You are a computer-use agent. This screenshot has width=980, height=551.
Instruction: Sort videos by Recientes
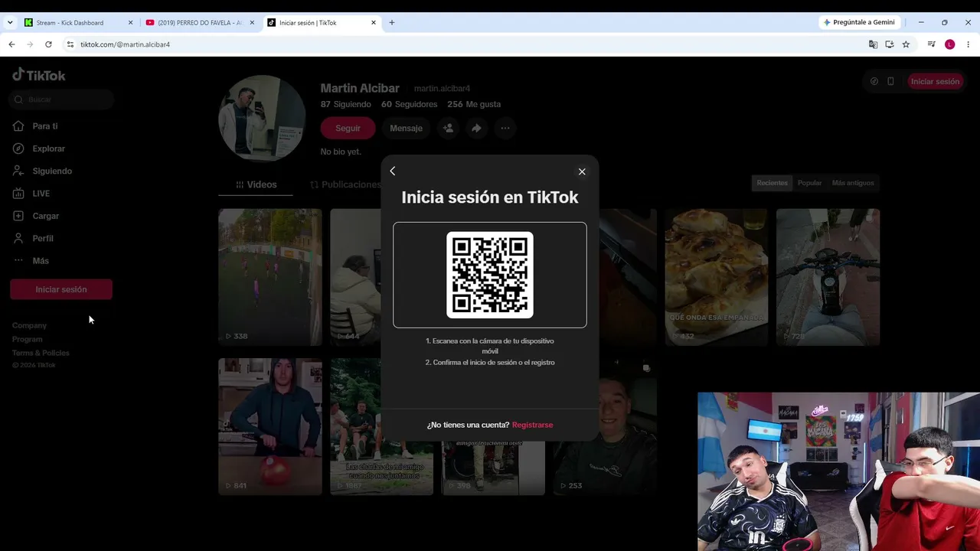pyautogui.click(x=772, y=183)
